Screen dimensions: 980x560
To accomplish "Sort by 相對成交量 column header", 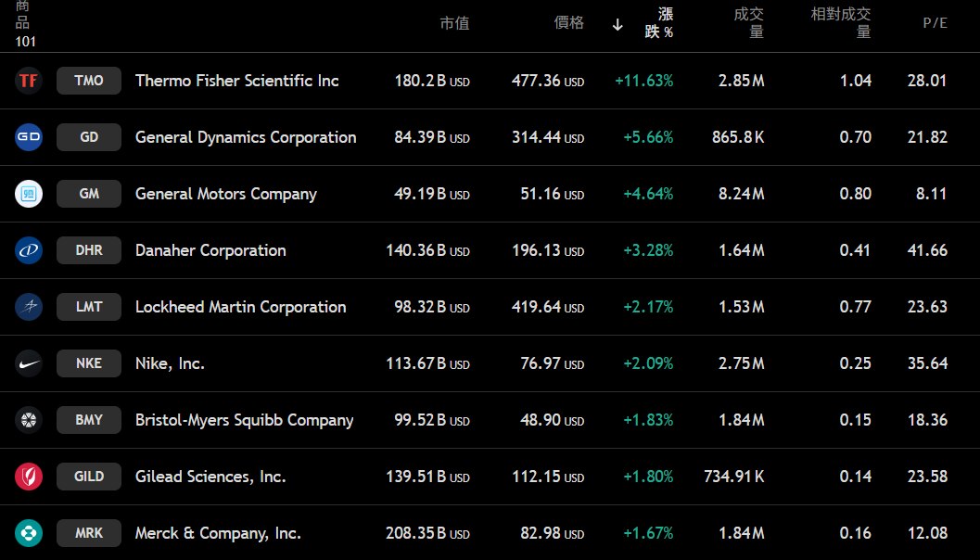I will [841, 23].
